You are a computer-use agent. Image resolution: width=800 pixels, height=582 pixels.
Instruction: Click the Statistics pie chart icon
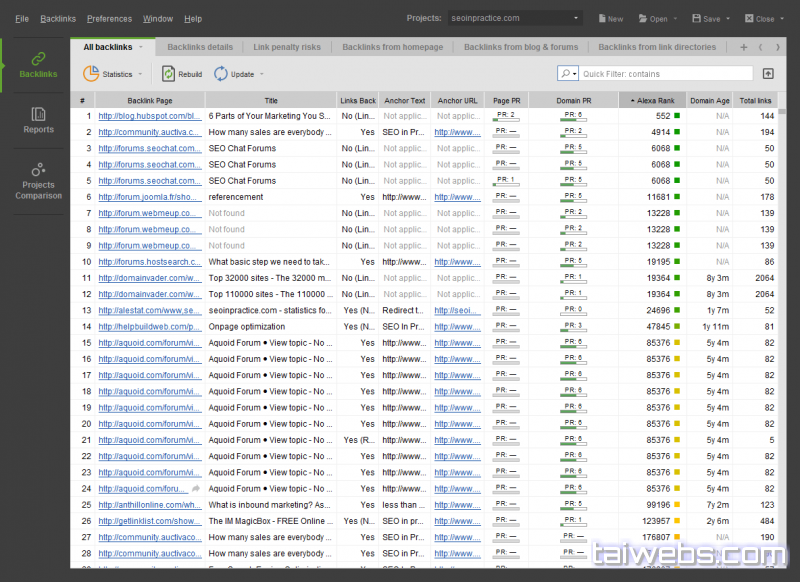tap(91, 73)
